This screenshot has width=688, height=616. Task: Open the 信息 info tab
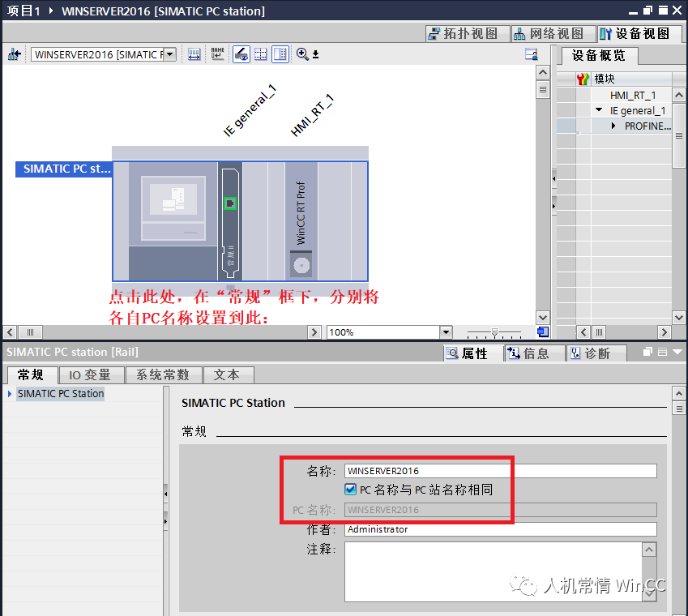(x=536, y=353)
